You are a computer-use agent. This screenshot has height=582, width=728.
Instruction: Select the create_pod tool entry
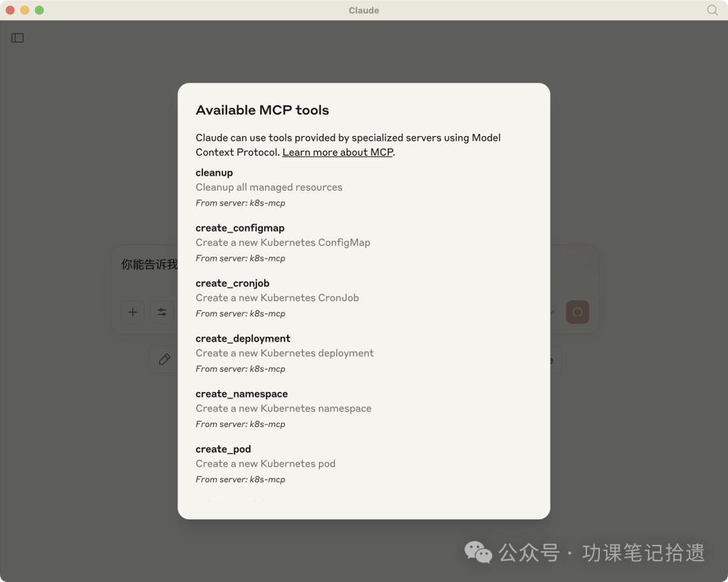click(x=223, y=449)
